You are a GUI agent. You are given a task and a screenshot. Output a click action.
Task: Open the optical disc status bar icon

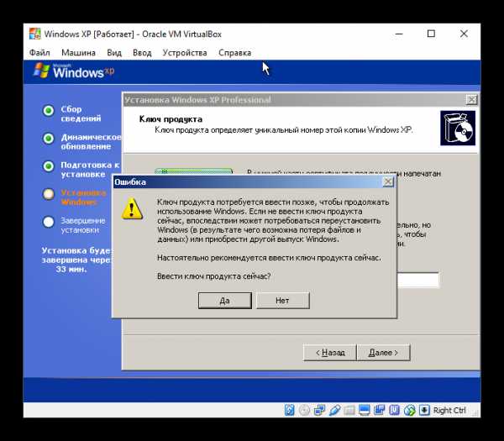pyautogui.click(x=305, y=410)
